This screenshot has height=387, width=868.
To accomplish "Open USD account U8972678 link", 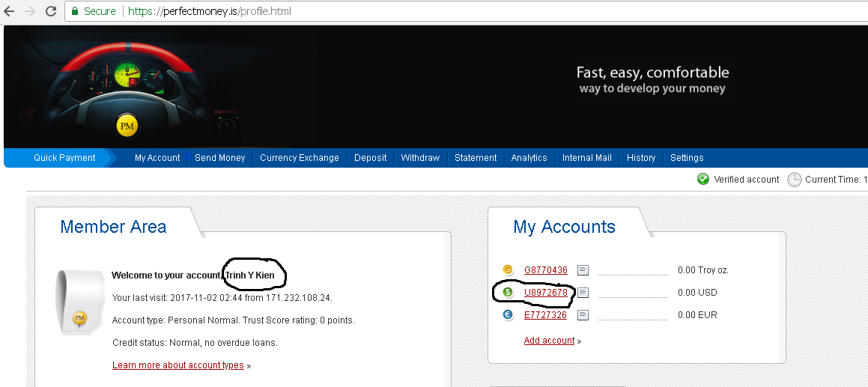I will point(546,293).
